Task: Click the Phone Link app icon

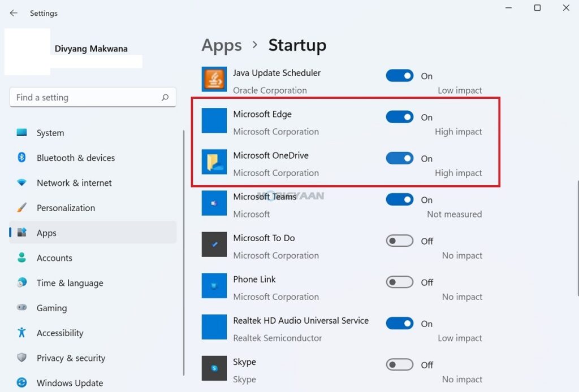Action: click(214, 285)
